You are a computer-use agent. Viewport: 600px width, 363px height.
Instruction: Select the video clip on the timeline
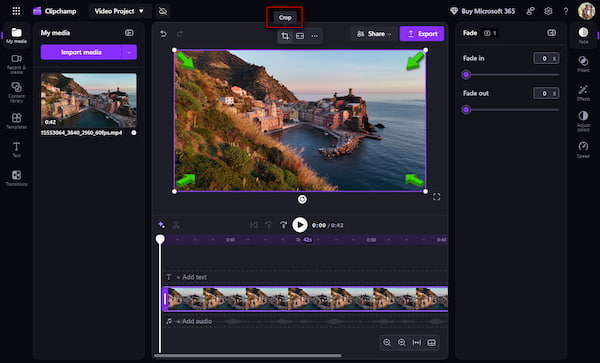(x=305, y=299)
